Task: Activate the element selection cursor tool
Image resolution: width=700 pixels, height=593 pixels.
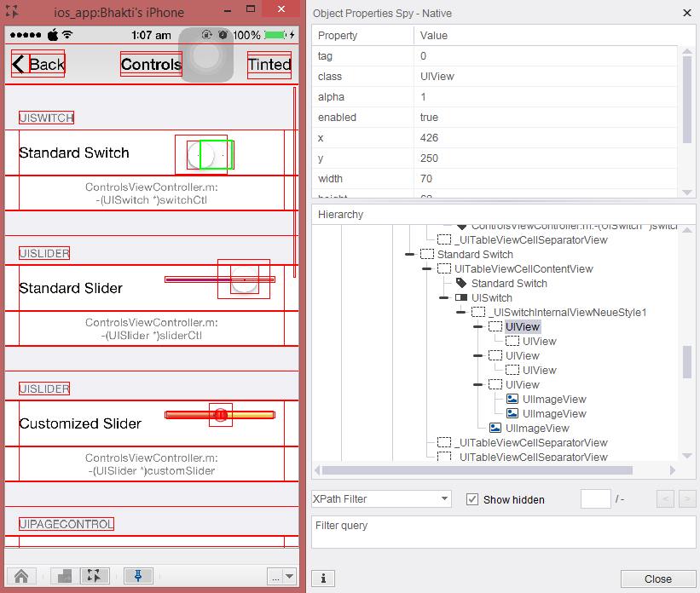Action: pyautogui.click(x=95, y=576)
